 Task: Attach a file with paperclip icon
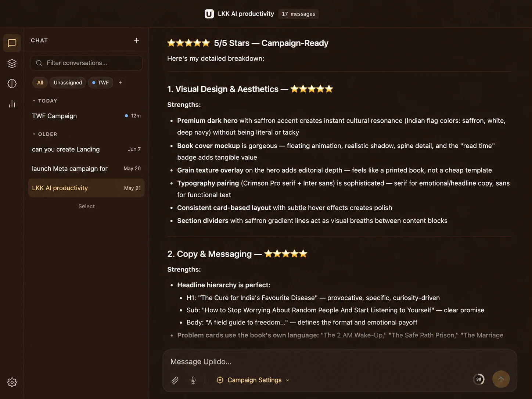[x=175, y=380]
